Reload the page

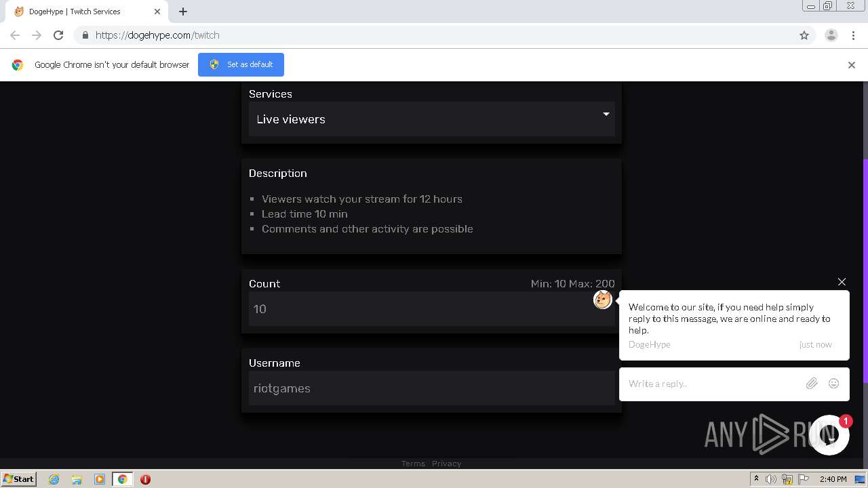[x=58, y=35]
